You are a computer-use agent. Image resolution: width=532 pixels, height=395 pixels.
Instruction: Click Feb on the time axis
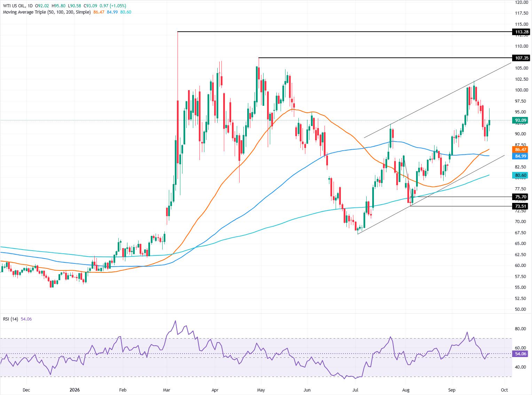[122, 390]
